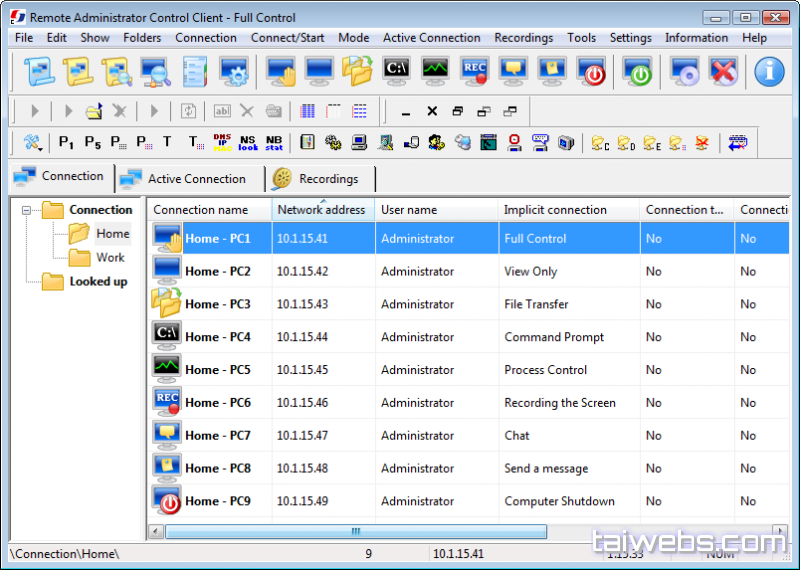Open the blue Information icon in toolbar
This screenshot has width=800, height=570.
coord(769,71)
